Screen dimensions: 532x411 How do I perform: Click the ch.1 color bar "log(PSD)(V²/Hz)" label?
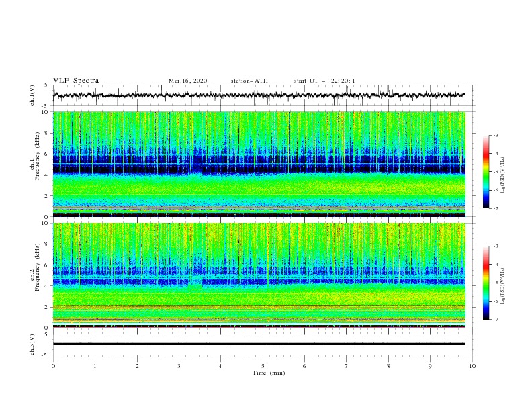click(502, 175)
